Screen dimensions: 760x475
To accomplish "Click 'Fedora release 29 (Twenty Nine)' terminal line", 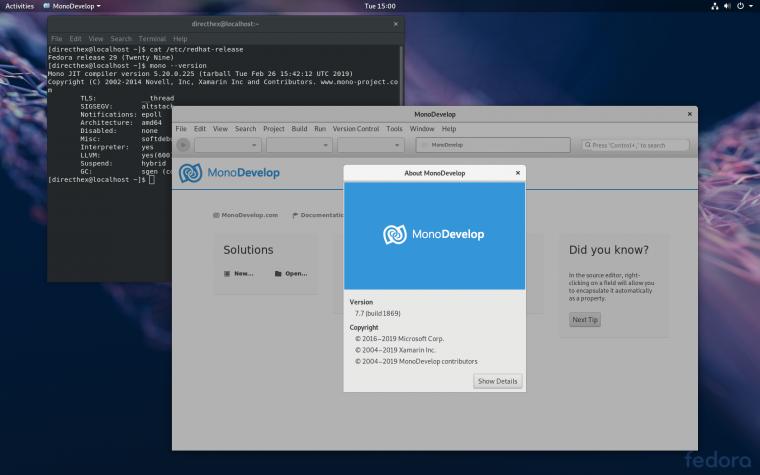I will tap(111, 57).
